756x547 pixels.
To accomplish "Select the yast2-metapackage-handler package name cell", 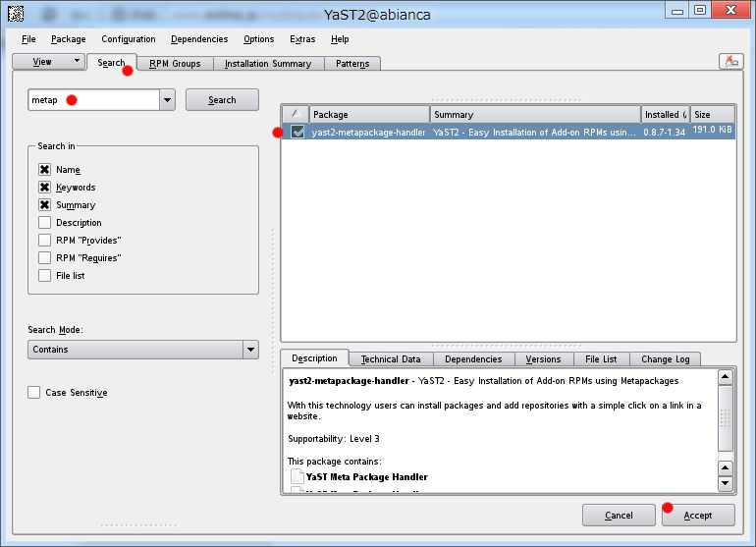I will point(368,132).
